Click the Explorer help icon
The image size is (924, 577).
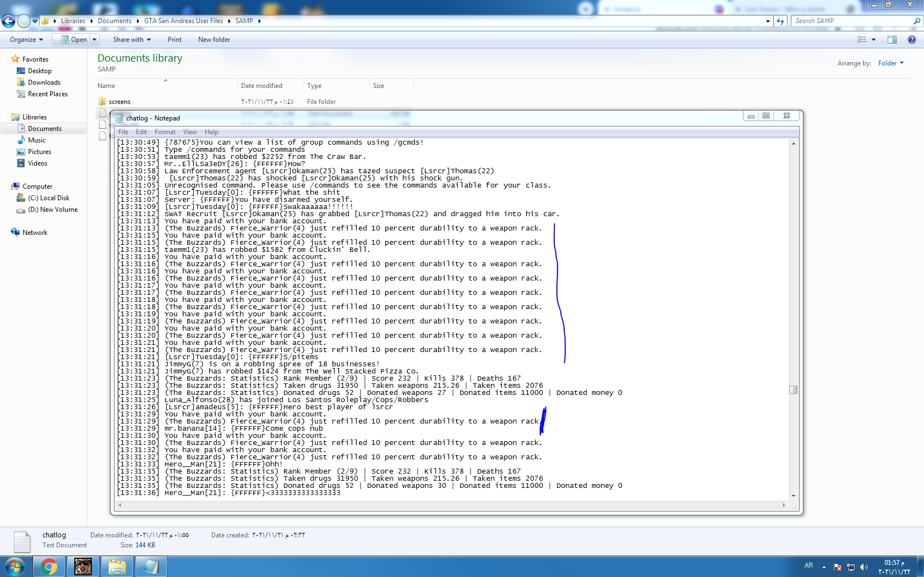(911, 40)
